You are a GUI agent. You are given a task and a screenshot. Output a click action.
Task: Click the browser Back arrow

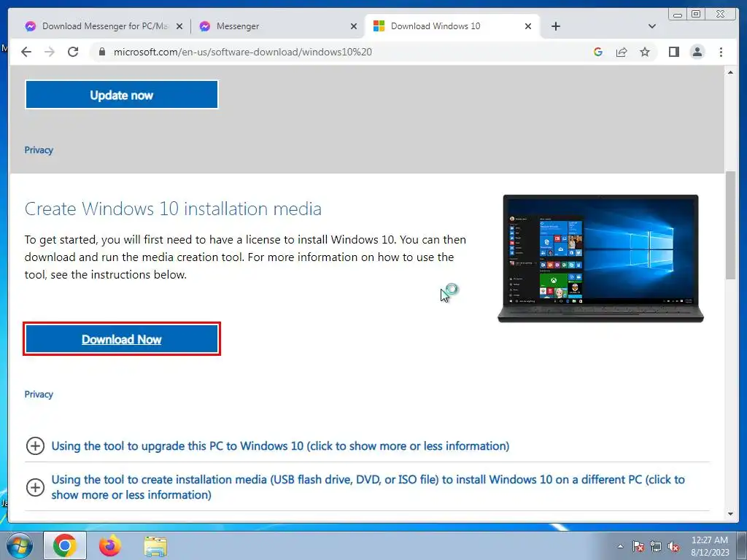[26, 52]
